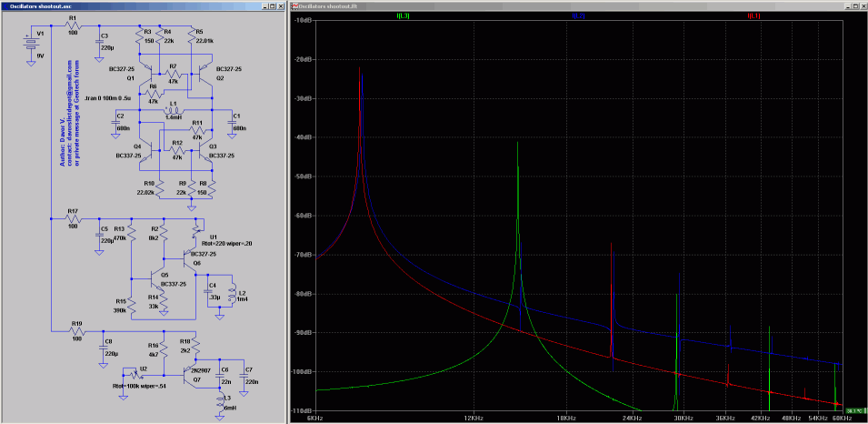Click the .tran 0 100m 0.5u directive
The height and width of the screenshot is (424, 868).
point(106,96)
